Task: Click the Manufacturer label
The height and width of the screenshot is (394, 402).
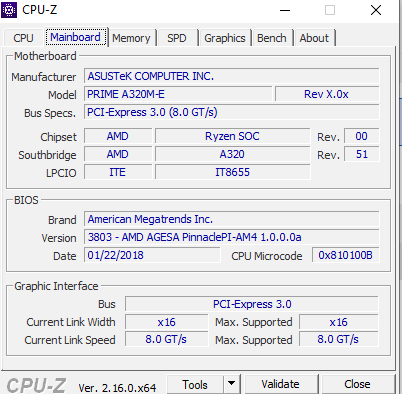Action: pos(44,77)
